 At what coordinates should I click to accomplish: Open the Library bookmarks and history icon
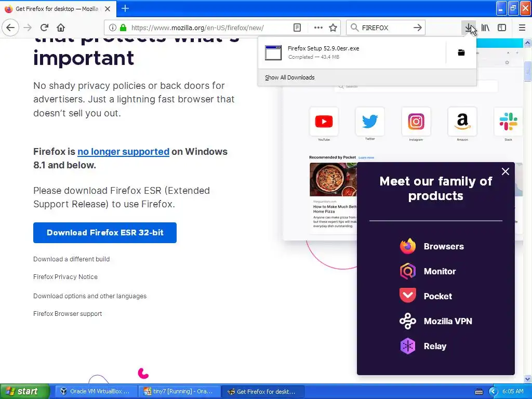pyautogui.click(x=485, y=28)
